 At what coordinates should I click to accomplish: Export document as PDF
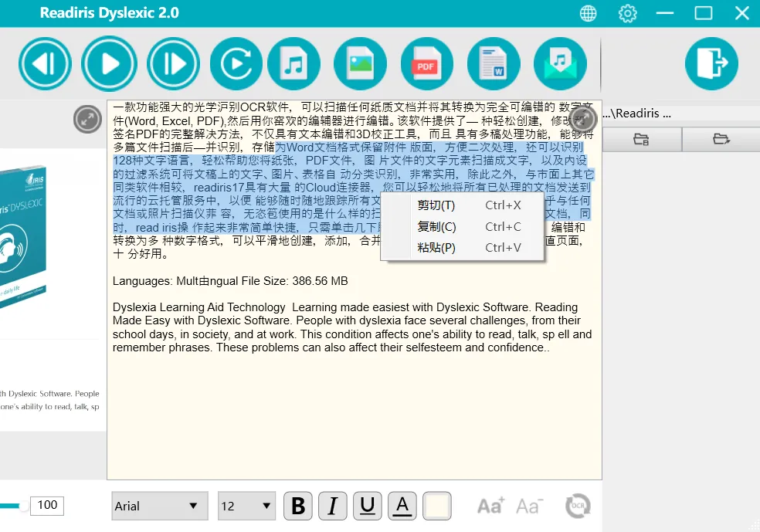(426, 63)
